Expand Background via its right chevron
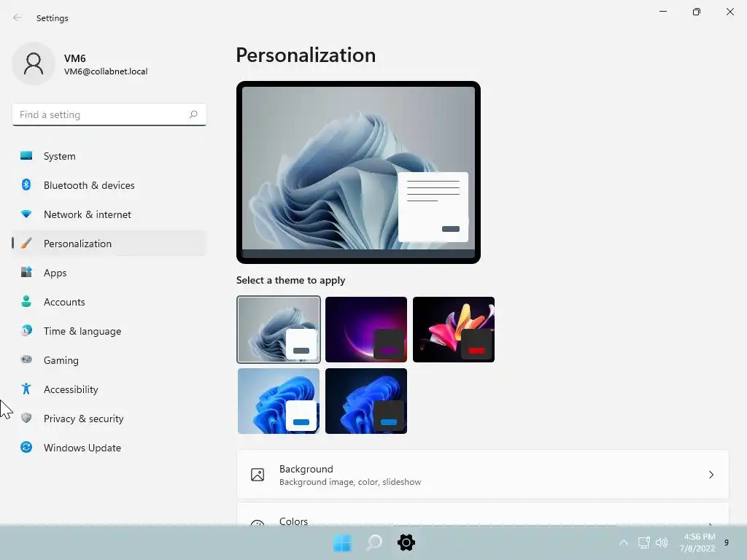Viewport: 747px width, 560px height. click(711, 475)
